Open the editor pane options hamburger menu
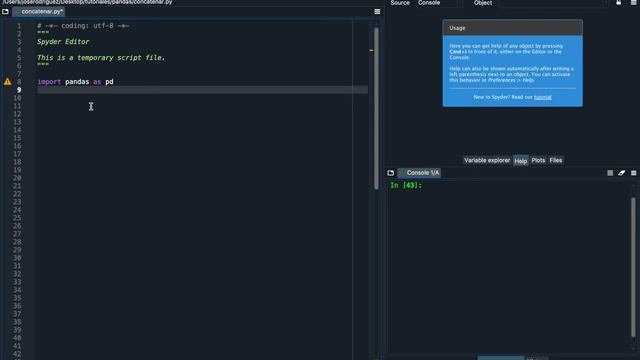The width and height of the screenshot is (640, 360). coord(377,11)
